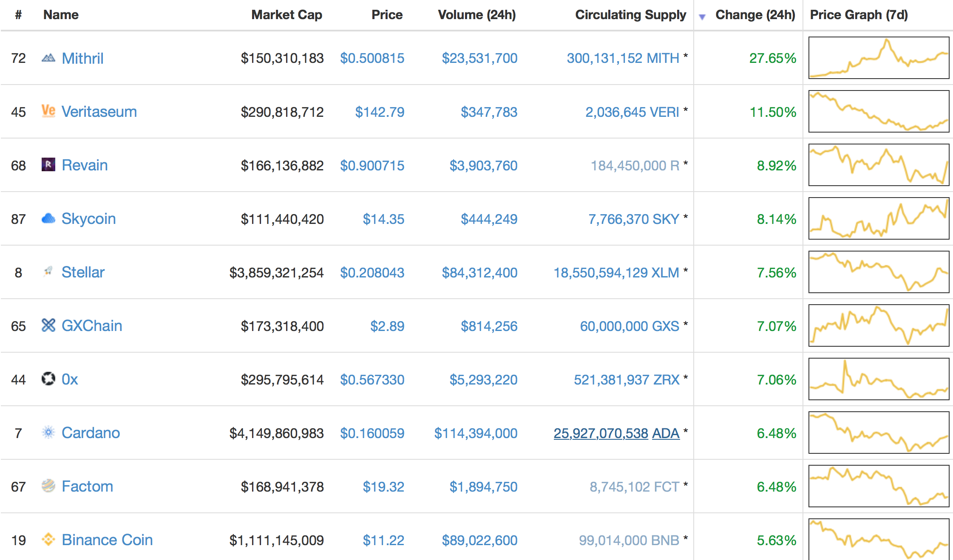The height and width of the screenshot is (560, 953).
Task: Open Skycoin 7-day price graph thumbnail
Action: click(x=879, y=218)
